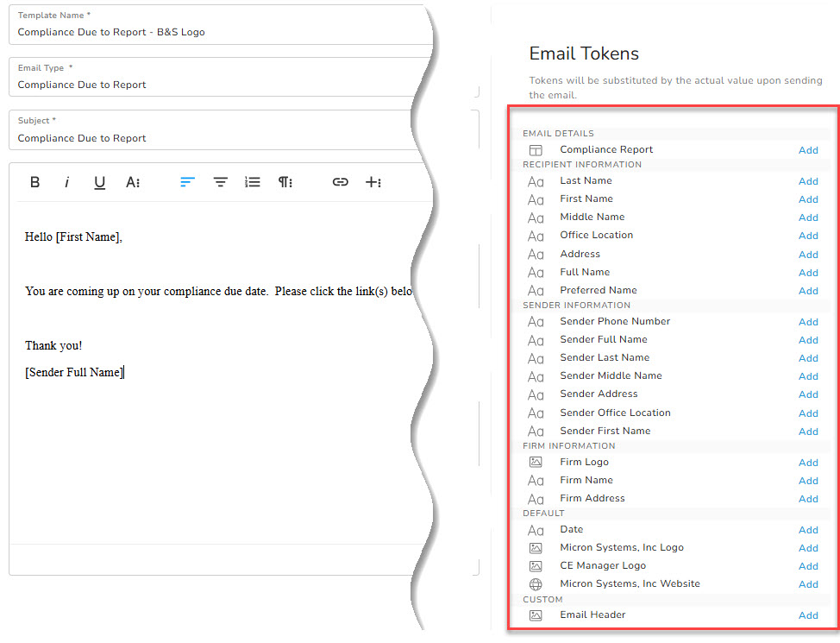Click the Email Header image icon
The image size is (840, 643).
tap(536, 615)
